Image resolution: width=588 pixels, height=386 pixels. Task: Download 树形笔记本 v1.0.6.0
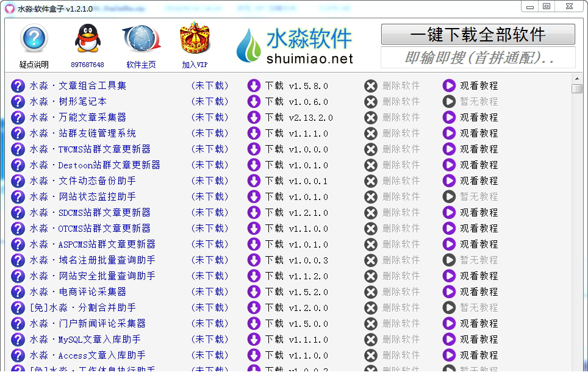(288, 102)
